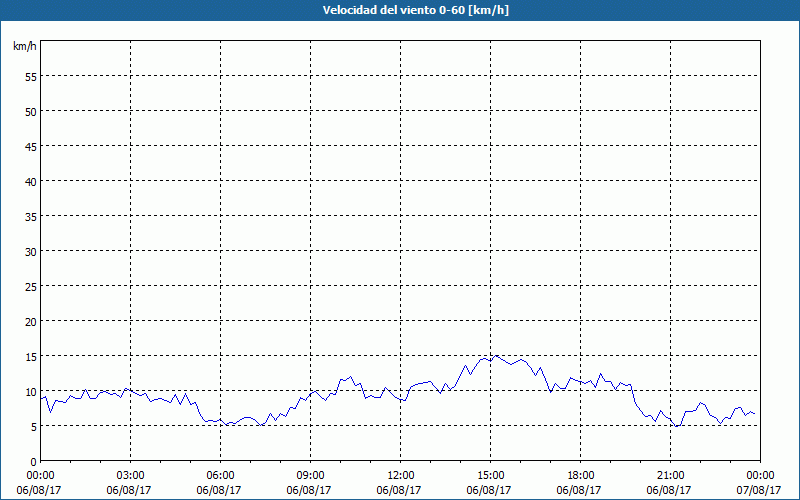Image resolution: width=800 pixels, height=500 pixels.
Task: Click the 45 y-axis label
Action: coord(31,146)
